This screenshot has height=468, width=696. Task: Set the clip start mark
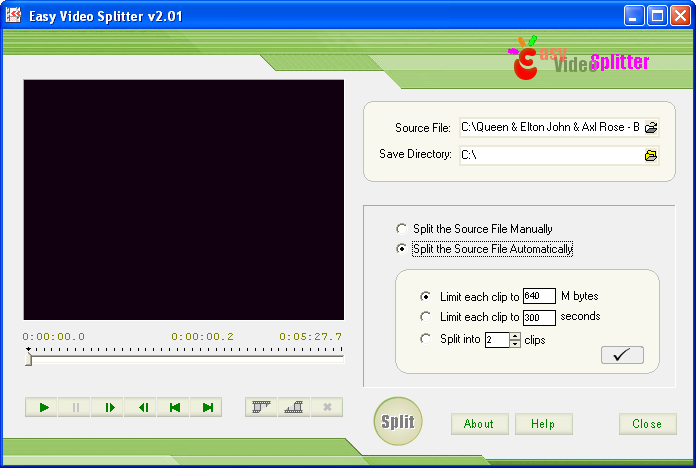tap(262, 407)
